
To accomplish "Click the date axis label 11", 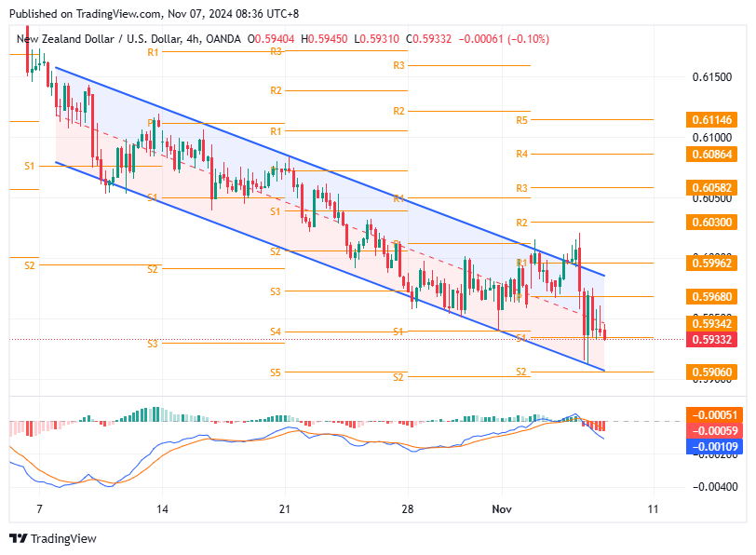I will (653, 509).
